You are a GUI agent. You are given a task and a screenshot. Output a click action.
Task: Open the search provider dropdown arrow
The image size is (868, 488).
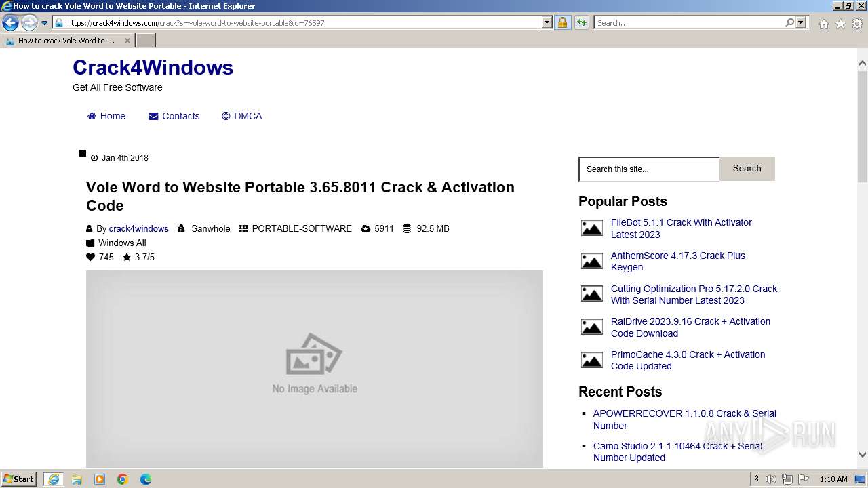pos(801,23)
